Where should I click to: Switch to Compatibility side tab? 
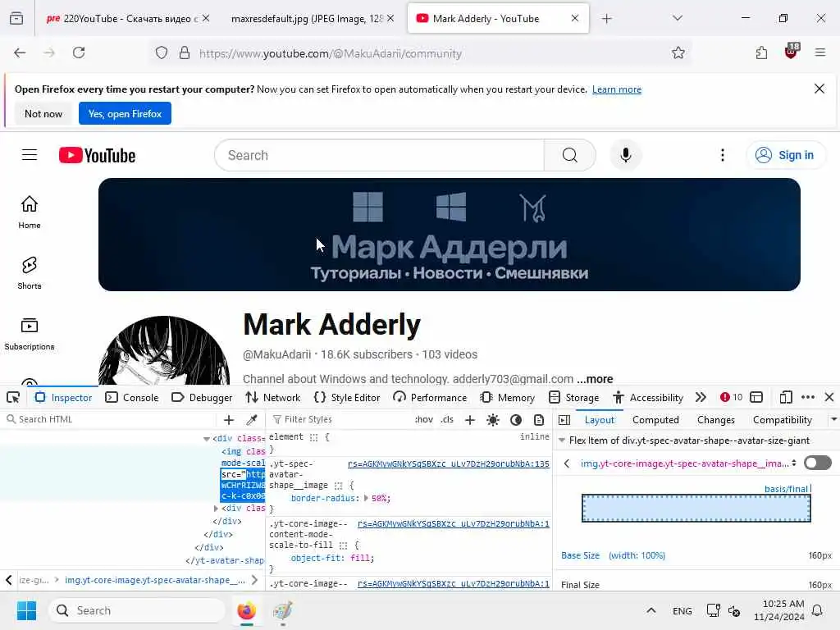[782, 420]
